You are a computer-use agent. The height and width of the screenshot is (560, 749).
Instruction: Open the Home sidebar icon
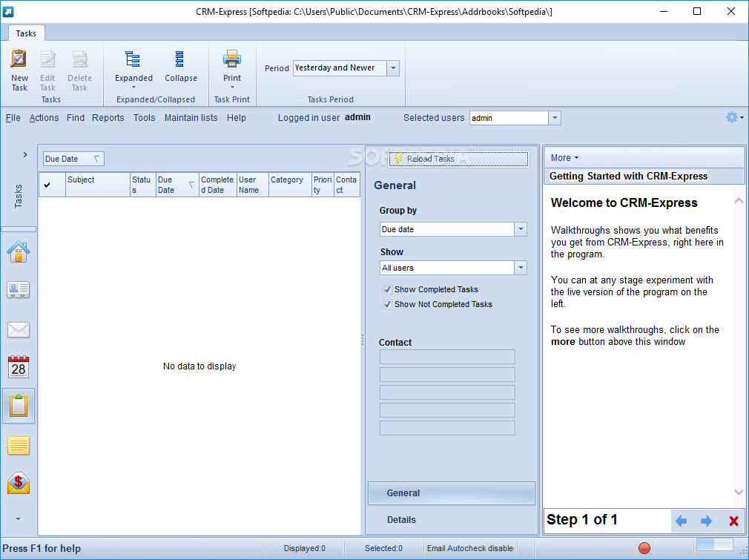[x=19, y=251]
